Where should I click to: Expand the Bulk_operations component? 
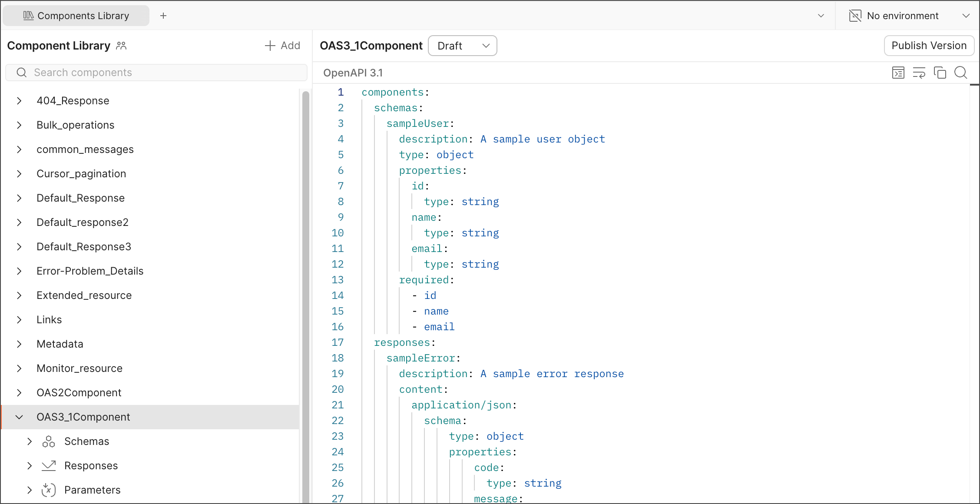tap(19, 125)
